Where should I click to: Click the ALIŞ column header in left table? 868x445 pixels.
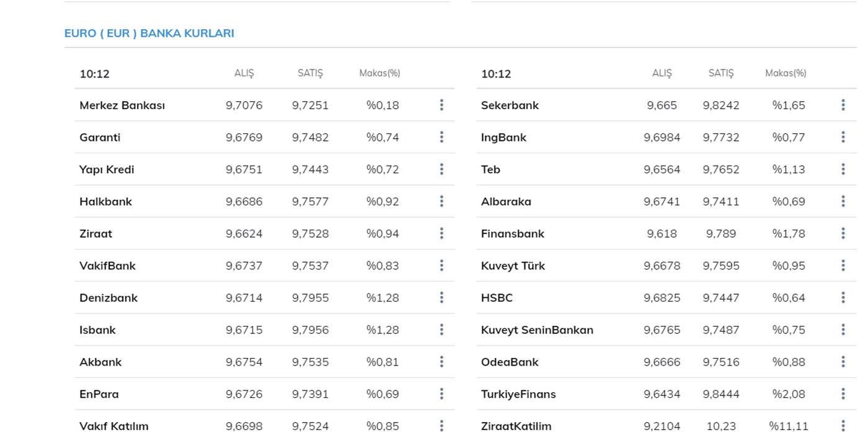click(x=244, y=73)
